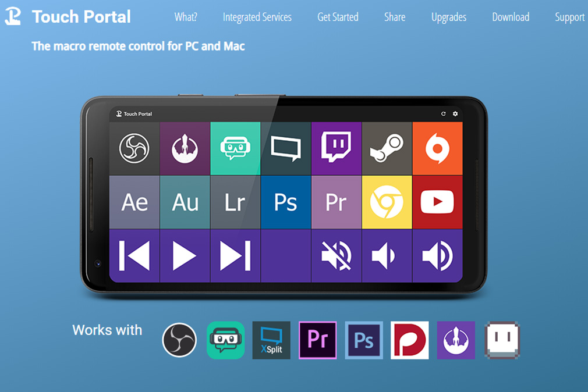Click the OBS Studio tile on phone
588x392 pixels.
click(x=134, y=148)
